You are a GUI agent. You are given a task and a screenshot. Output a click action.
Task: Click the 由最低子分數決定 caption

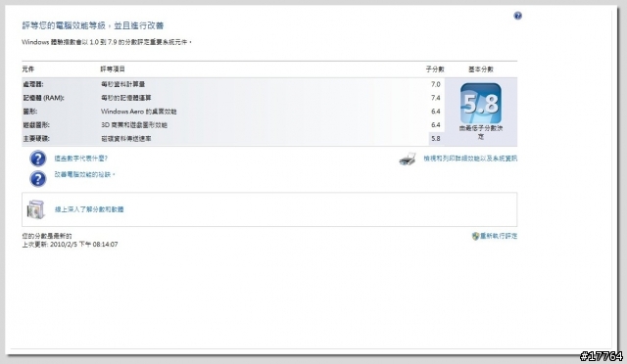click(x=481, y=132)
